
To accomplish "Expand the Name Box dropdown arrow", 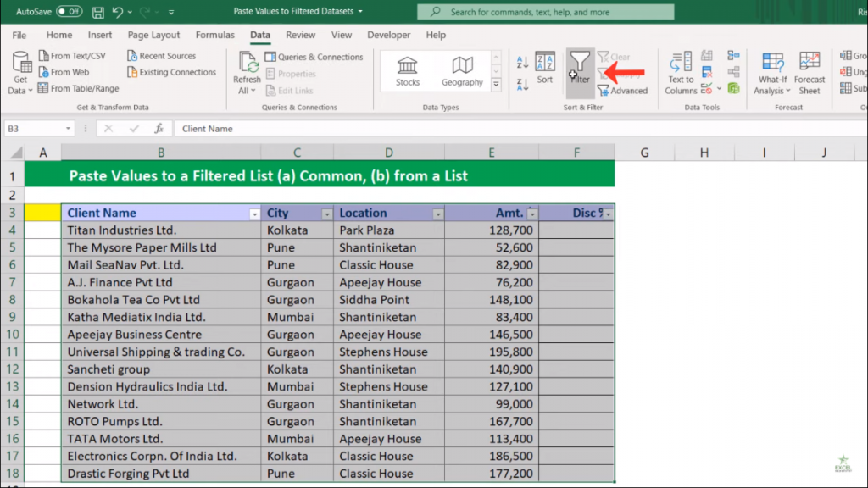I will coord(69,129).
